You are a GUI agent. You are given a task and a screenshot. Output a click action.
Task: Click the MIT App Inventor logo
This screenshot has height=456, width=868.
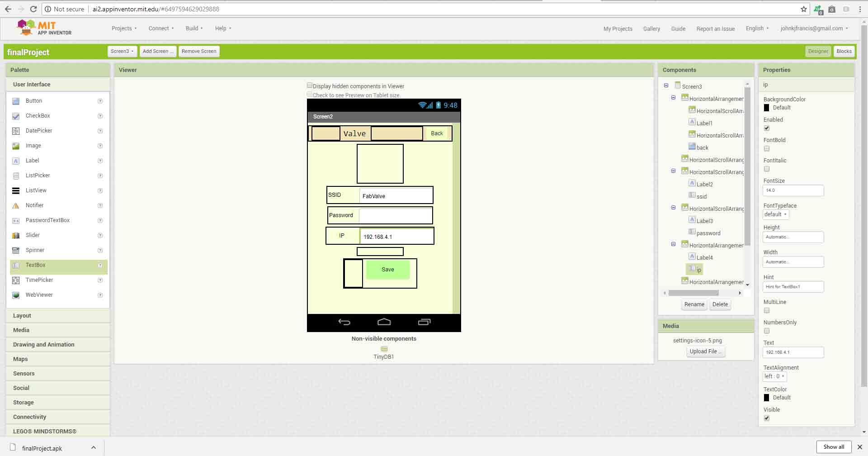[x=44, y=28]
